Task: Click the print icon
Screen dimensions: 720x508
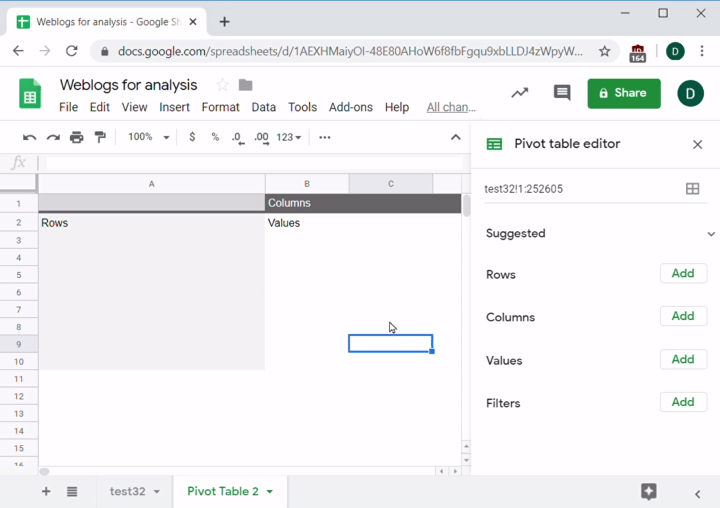Action: [77, 137]
